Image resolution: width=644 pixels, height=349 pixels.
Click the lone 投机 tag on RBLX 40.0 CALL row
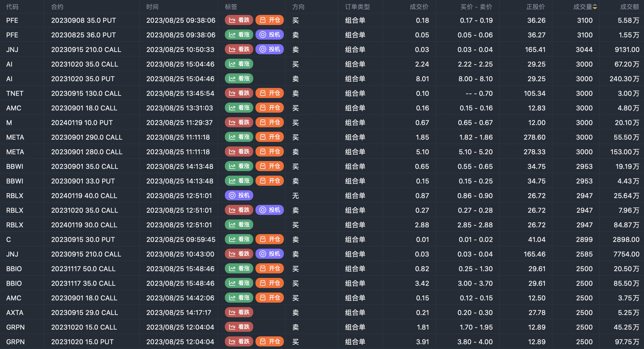[239, 196]
